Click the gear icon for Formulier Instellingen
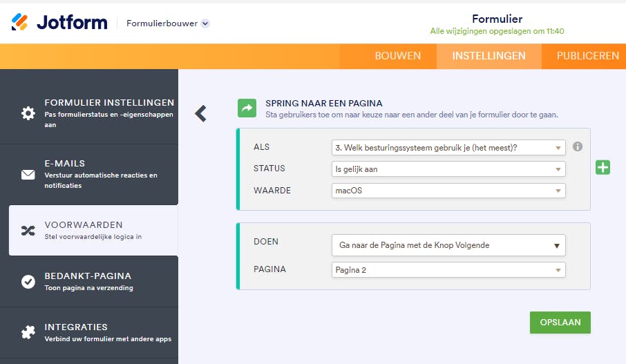 28,113
